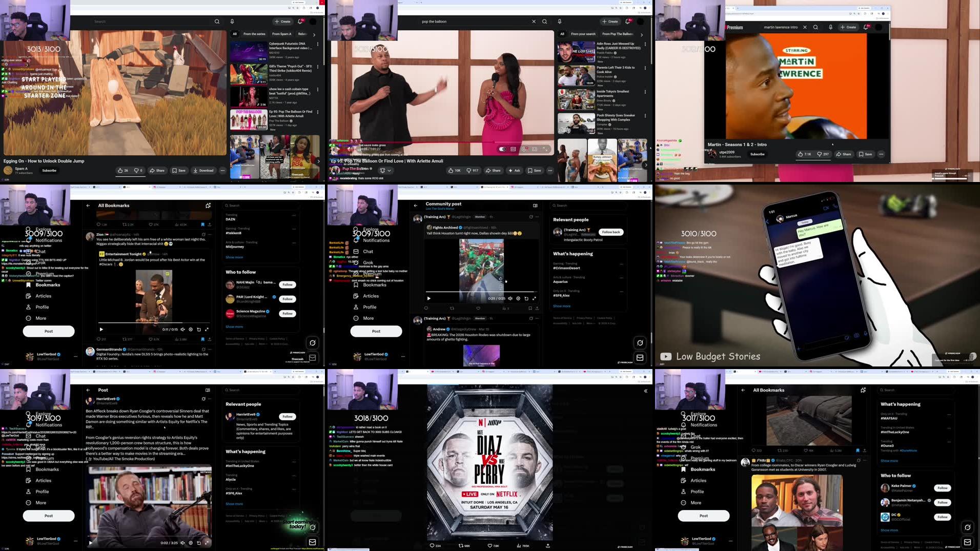This screenshot has height=551, width=980.
Task: Enable subtitles on the video player
Action: tap(513, 149)
